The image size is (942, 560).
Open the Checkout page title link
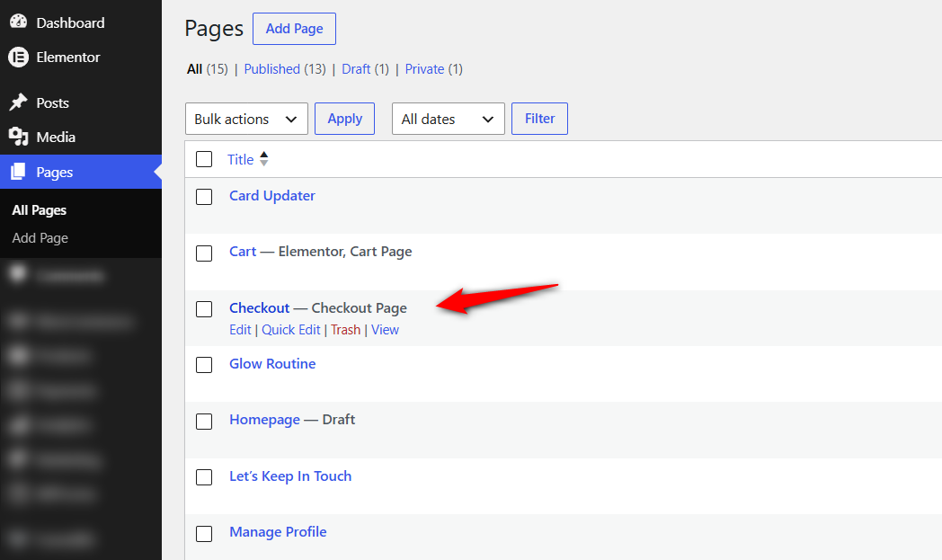[260, 307]
